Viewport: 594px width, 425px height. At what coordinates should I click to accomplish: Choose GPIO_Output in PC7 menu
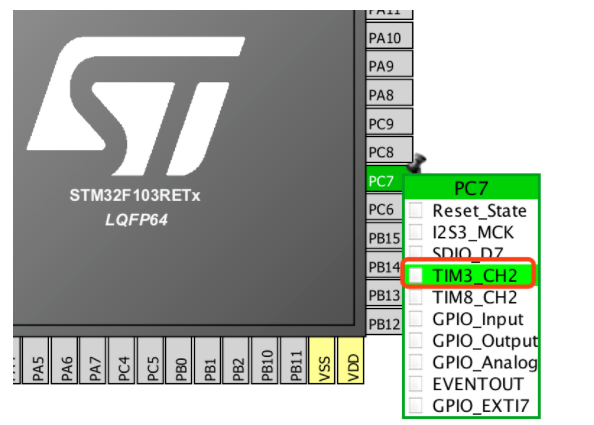tap(471, 341)
